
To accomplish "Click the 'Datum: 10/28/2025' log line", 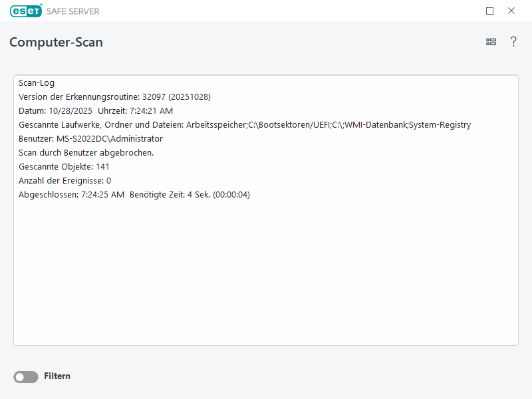I will pyautogui.click(x=96, y=111).
